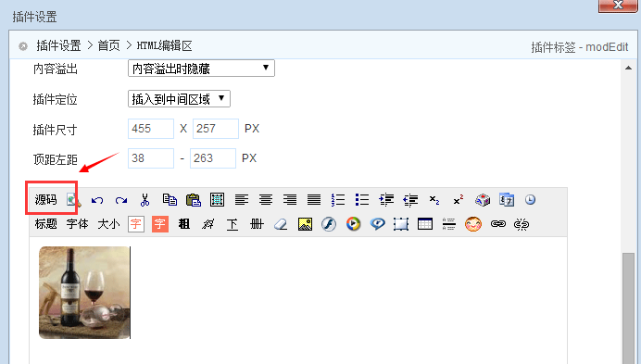The image size is (641, 364).
Task: Open the 字体 font menu
Action: [77, 224]
